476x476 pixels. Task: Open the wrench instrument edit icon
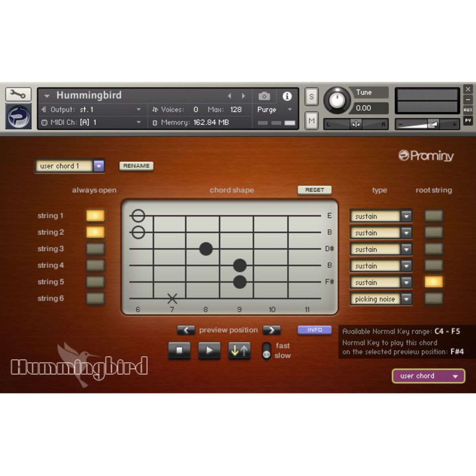(18, 94)
